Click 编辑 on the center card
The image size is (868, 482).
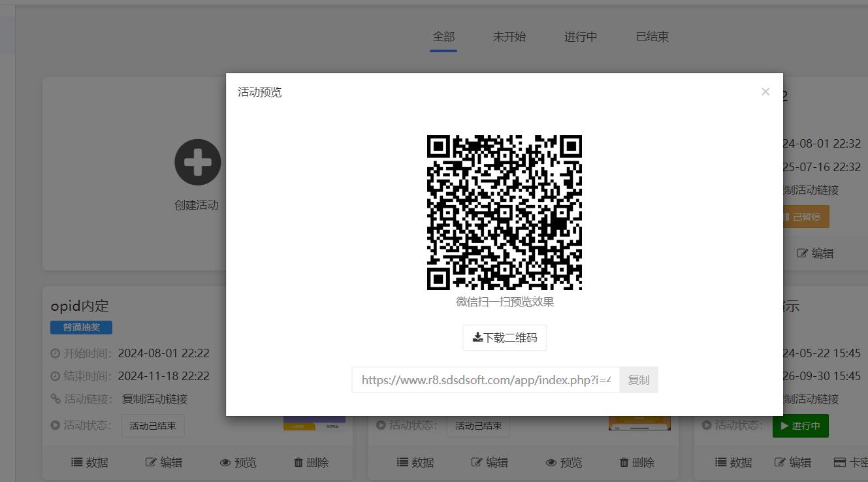pos(490,462)
